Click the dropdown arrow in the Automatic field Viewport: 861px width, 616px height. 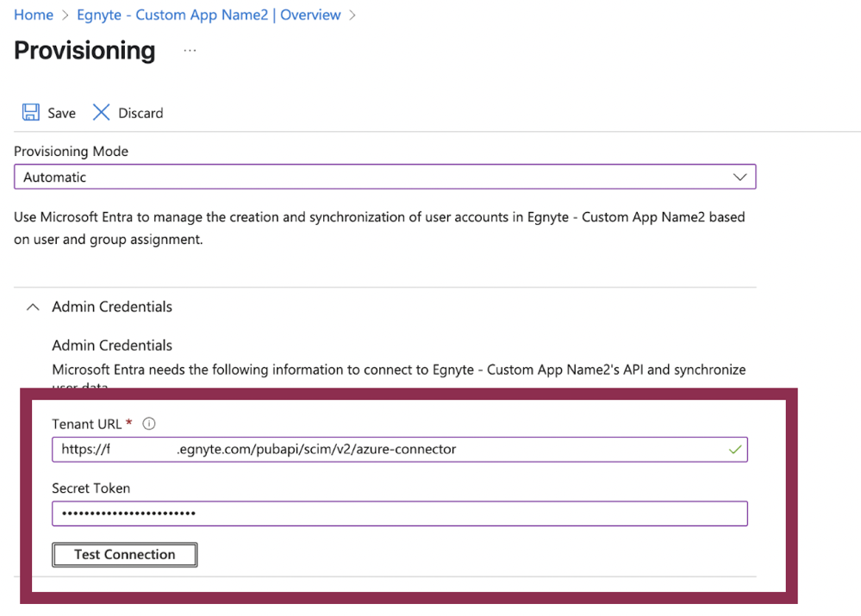click(x=739, y=177)
